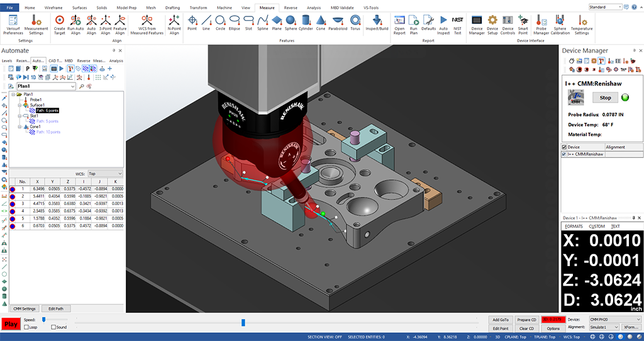Open the Device CMM PH20 dropdown

point(638,320)
